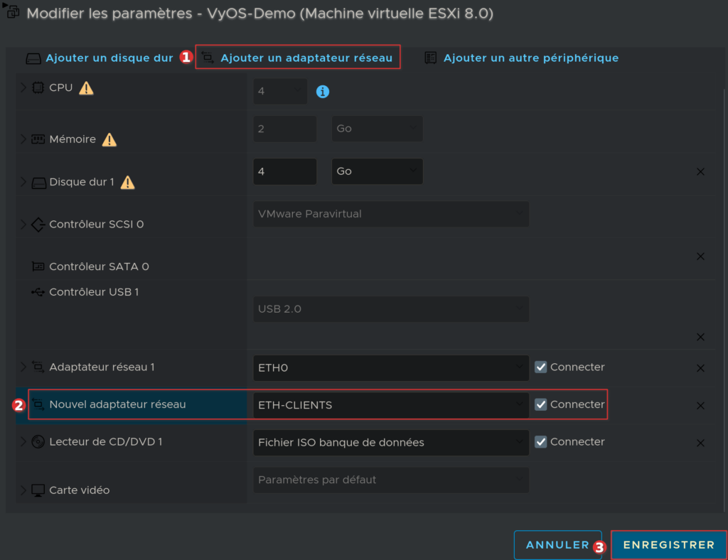728x560 pixels.
Task: Click the CPU info icon
Action: (322, 92)
